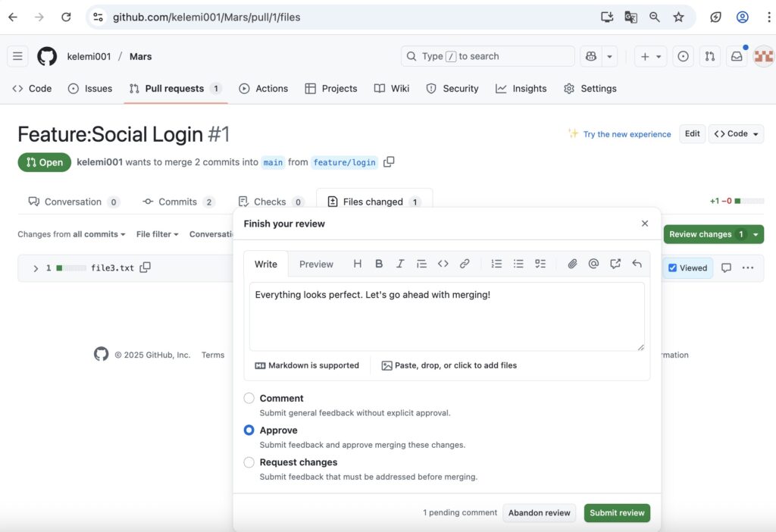Attach files with the paperclip icon
776x532 pixels.
(x=572, y=264)
